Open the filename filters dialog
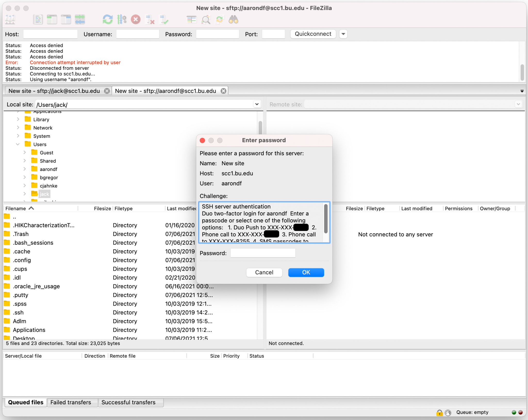This screenshot has height=420, width=528. (x=205, y=19)
